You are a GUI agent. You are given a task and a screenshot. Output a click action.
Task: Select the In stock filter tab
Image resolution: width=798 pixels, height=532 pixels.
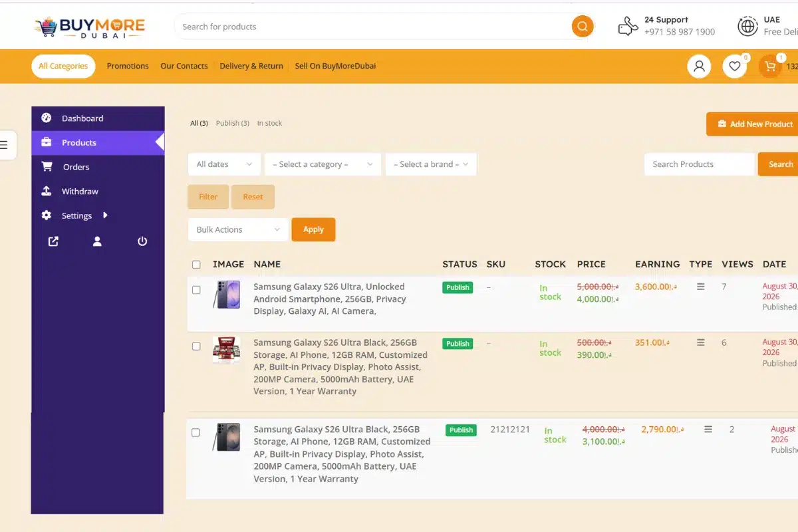click(269, 123)
